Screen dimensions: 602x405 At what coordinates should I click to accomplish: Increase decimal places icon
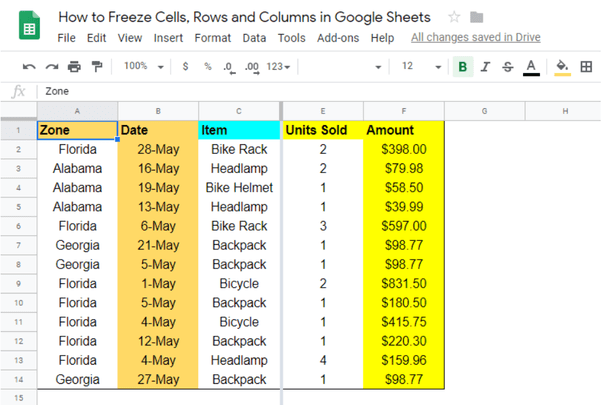[252, 68]
